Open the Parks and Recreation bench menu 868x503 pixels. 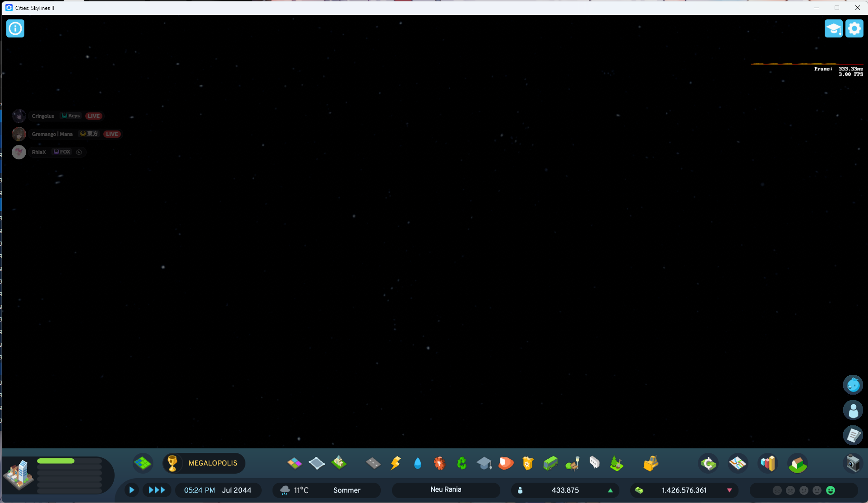(x=572, y=463)
